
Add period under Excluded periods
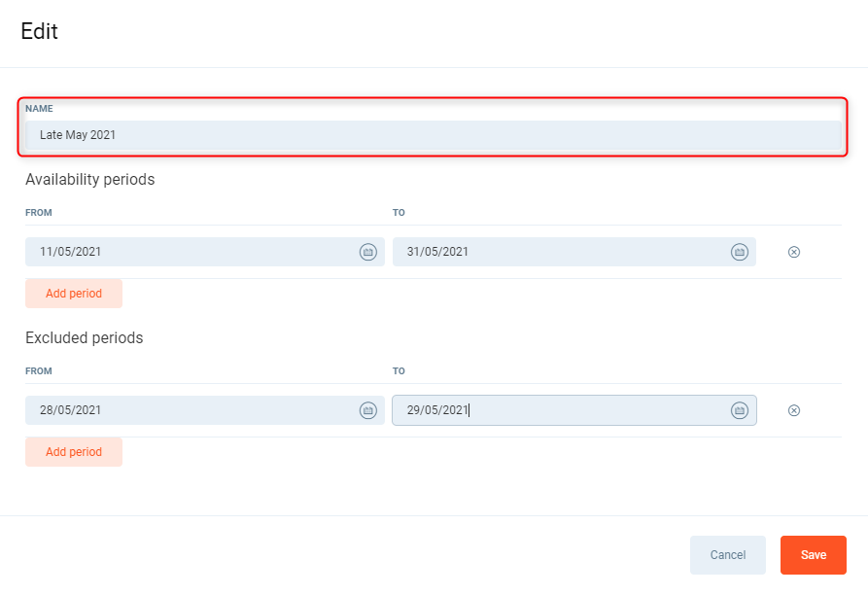(x=74, y=452)
